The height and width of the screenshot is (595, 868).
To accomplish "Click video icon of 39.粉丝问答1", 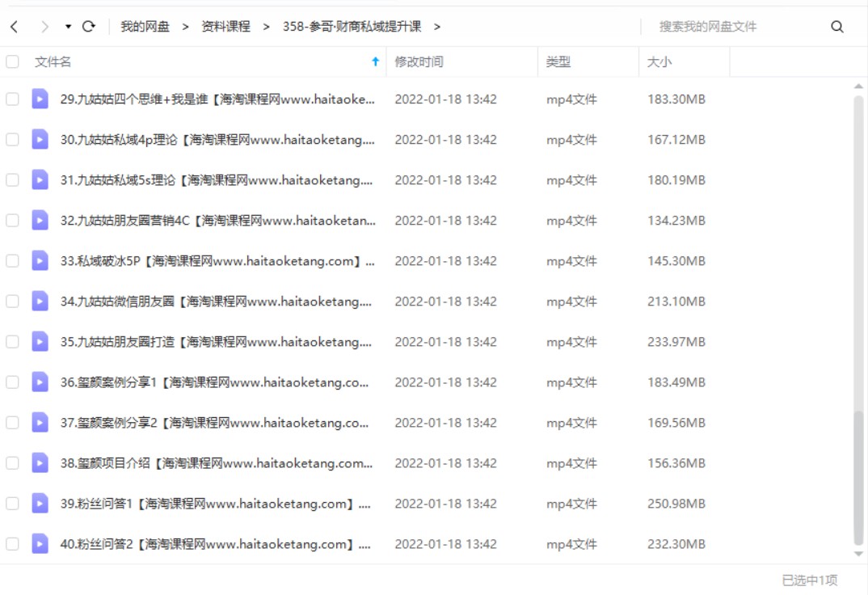I will click(40, 503).
